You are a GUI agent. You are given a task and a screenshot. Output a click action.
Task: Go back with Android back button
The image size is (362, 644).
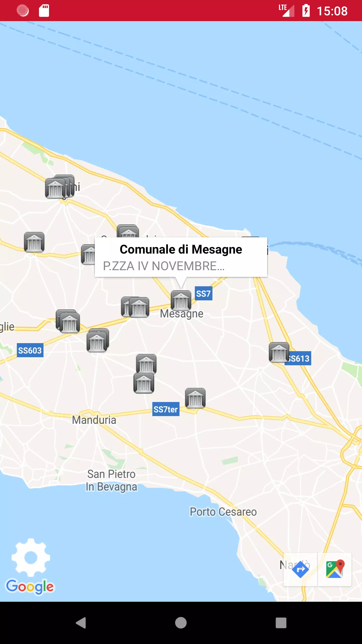click(81, 623)
